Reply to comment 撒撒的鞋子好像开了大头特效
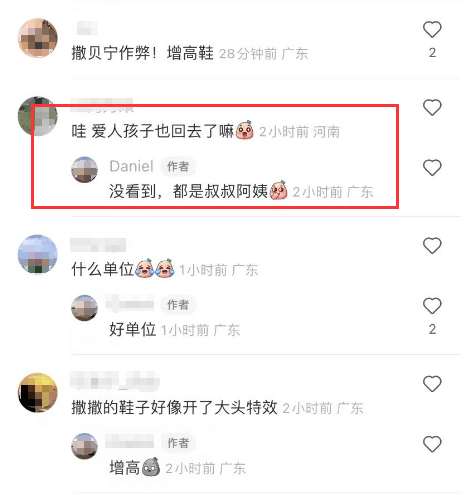The image size is (466, 495). [x=174, y=407]
